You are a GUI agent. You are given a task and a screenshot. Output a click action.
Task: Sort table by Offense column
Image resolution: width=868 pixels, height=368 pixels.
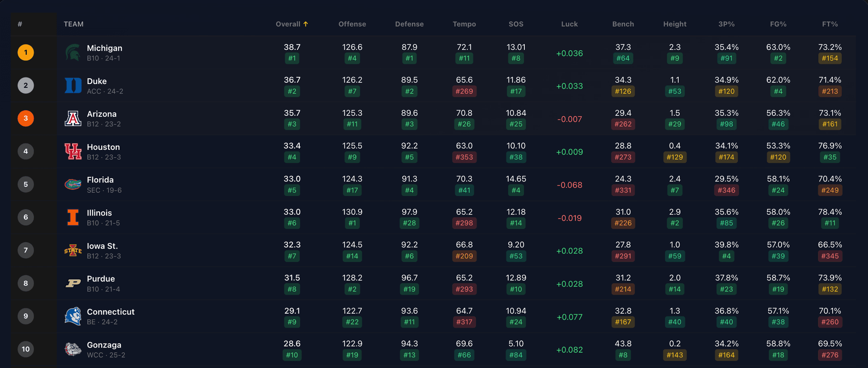(352, 24)
